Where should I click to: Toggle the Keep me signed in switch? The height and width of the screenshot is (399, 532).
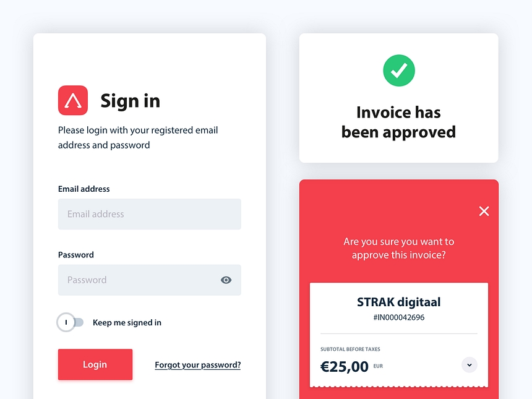click(x=70, y=322)
